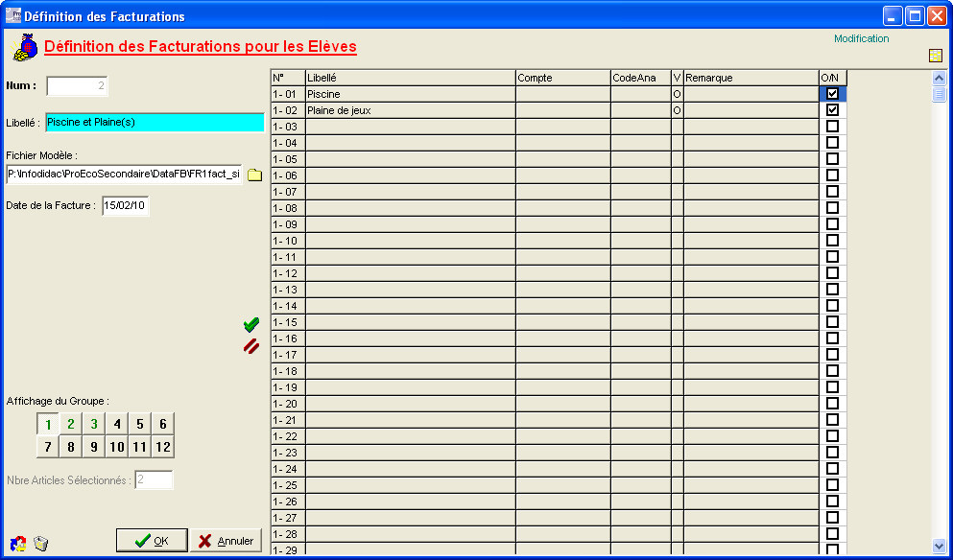Check the O/N box in row 1-28
The width and height of the screenshot is (953, 560).
[833, 534]
